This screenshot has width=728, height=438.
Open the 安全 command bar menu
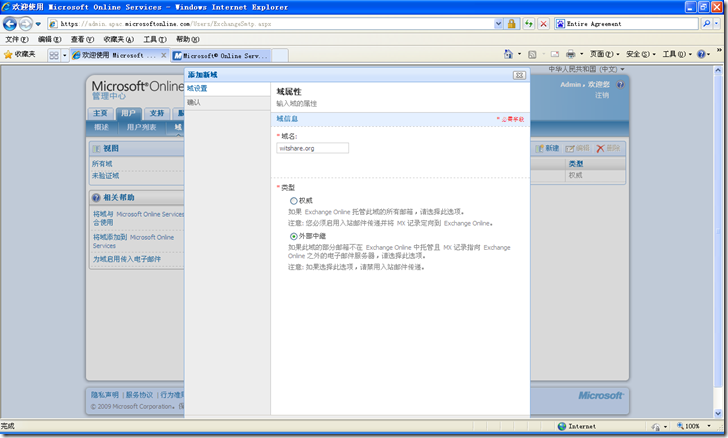click(x=641, y=54)
